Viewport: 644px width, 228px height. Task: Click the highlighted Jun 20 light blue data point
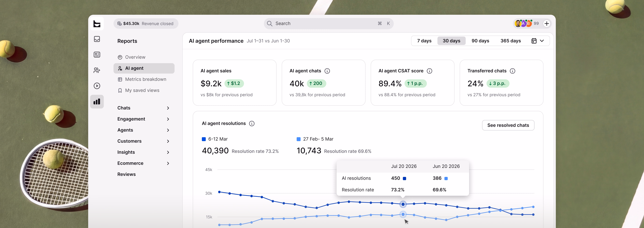click(403, 214)
